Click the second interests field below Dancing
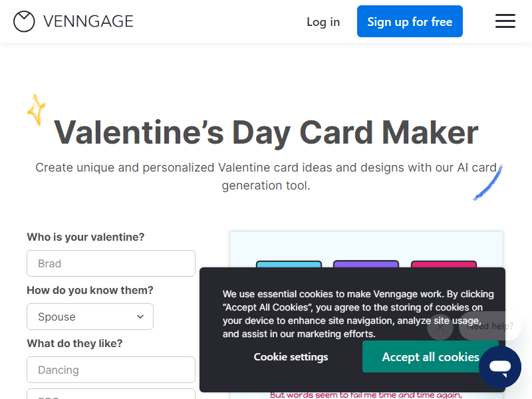This screenshot has height=399, width=532. pos(111,394)
